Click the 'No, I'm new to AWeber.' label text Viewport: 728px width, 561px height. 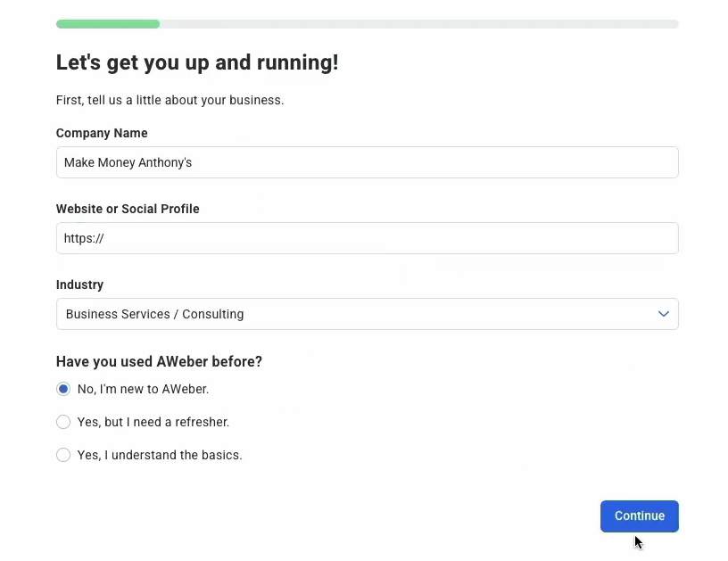143,389
